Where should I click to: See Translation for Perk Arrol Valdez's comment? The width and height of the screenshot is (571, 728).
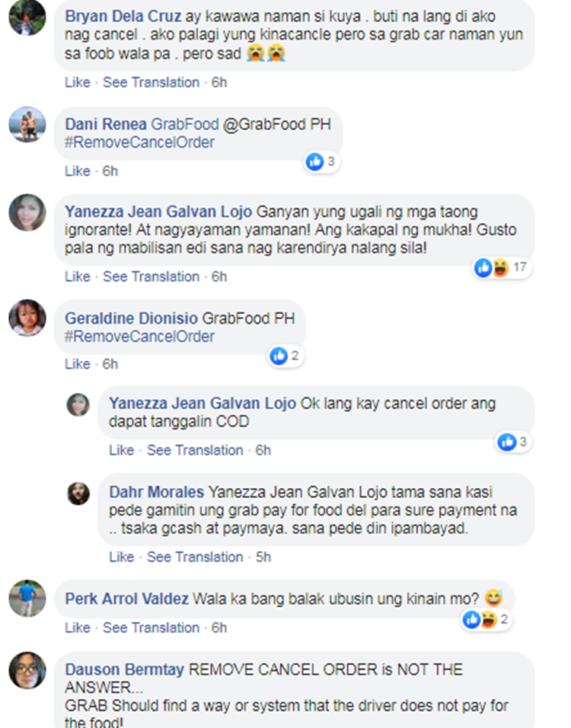[151, 627]
